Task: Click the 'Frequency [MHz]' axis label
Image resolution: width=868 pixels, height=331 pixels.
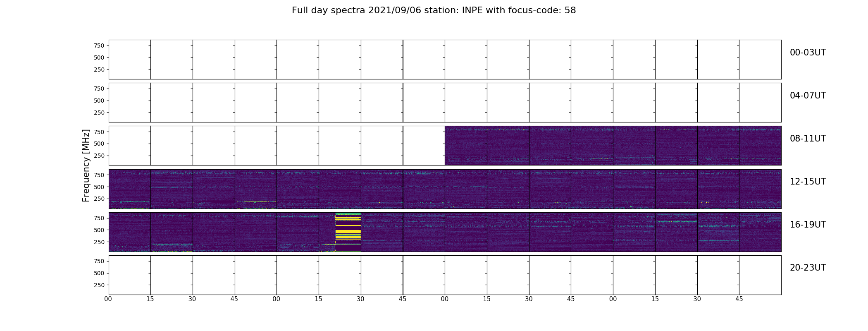Action: (x=86, y=165)
